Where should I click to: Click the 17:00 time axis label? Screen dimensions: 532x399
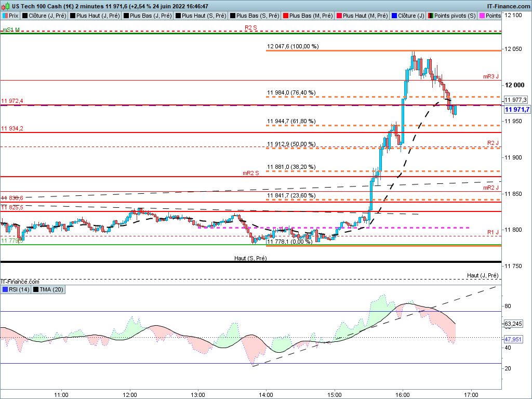coord(471,395)
